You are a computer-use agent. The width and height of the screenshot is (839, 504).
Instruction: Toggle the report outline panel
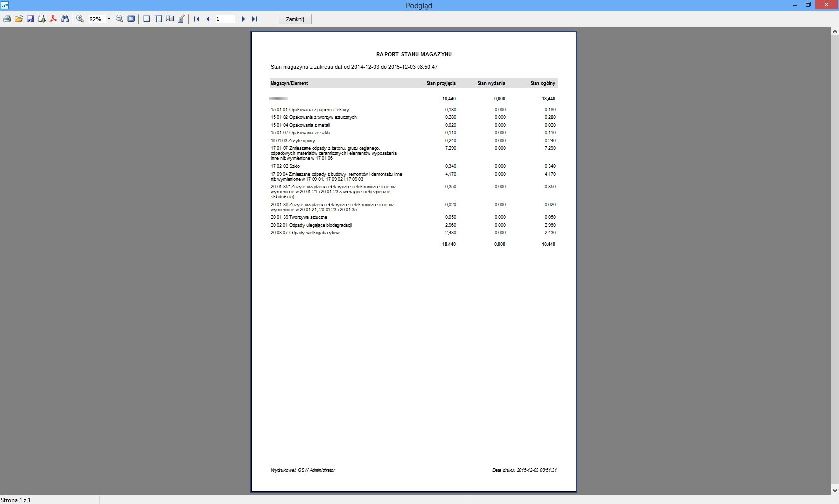point(146,19)
